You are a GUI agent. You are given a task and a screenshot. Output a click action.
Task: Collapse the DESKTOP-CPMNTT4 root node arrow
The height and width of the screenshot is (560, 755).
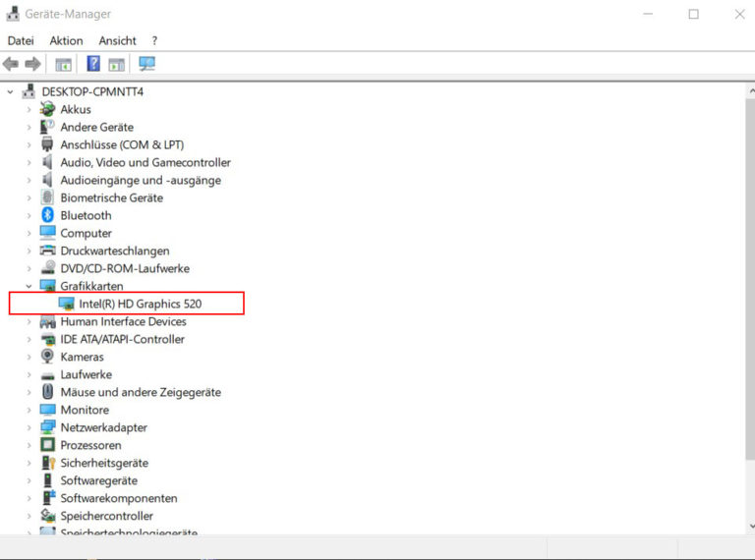[x=11, y=91]
